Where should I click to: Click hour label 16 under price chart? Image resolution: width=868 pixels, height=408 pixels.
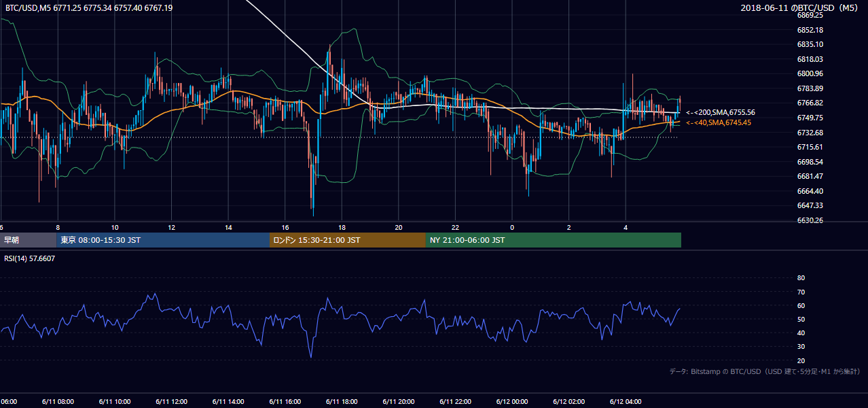click(285, 227)
